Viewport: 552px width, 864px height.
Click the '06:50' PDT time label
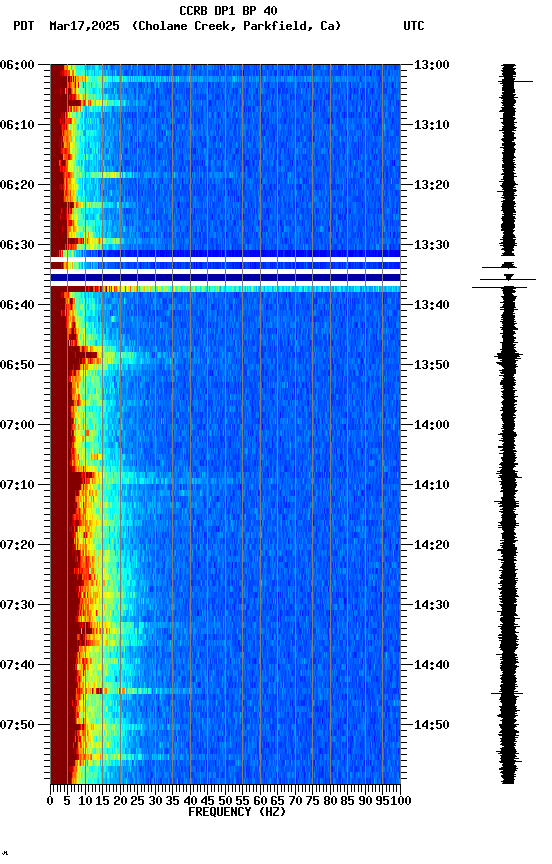(17, 365)
